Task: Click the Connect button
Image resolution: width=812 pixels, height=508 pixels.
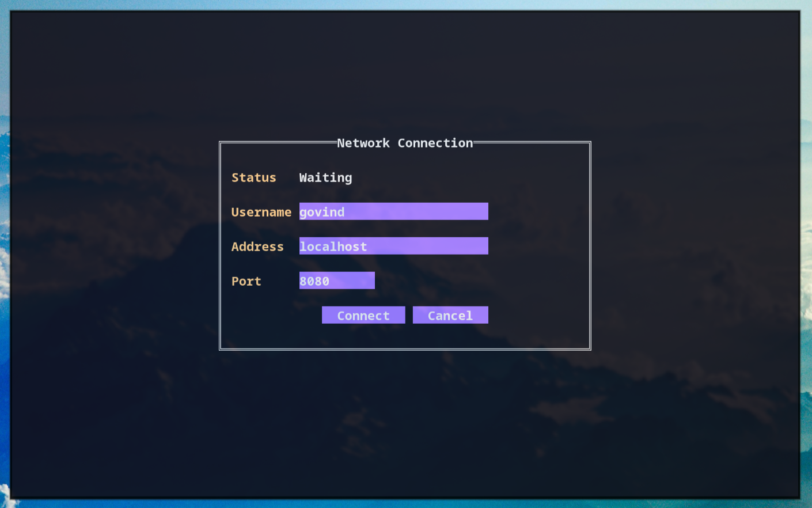Action: point(363,315)
